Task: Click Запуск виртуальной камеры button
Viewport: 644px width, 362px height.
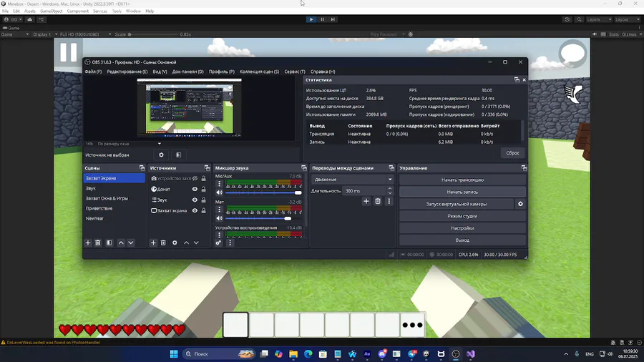Action: [457, 204]
